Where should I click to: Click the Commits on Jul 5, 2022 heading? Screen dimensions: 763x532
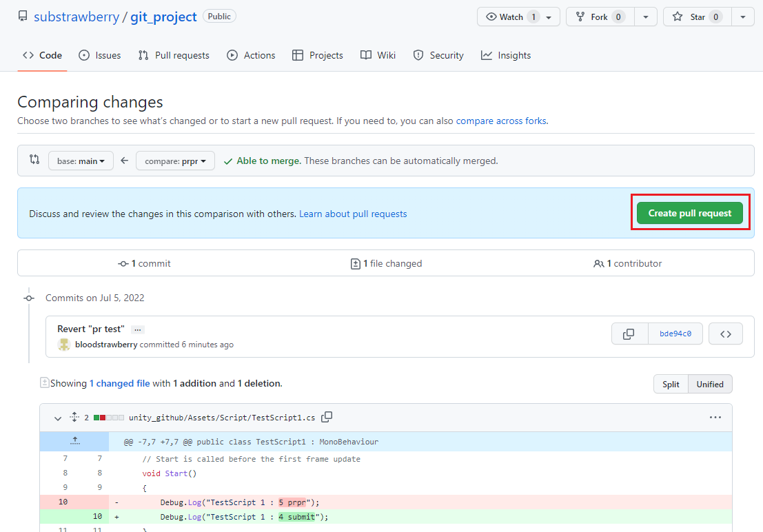pos(95,298)
